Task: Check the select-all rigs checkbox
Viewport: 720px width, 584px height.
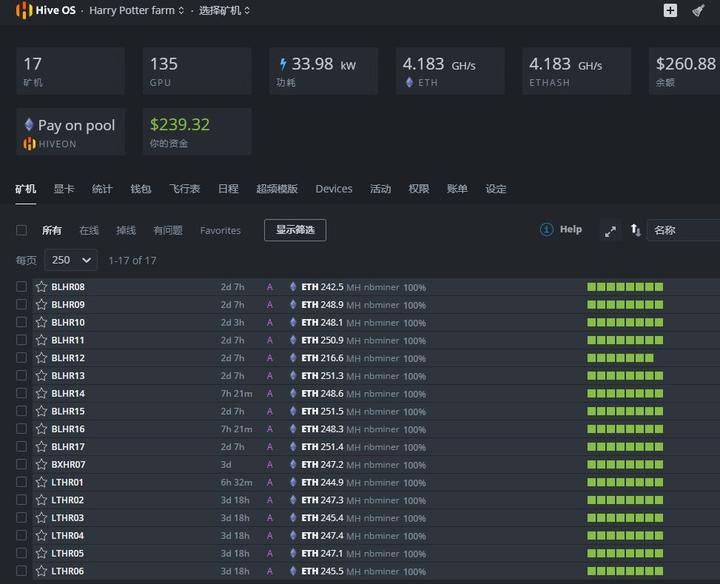Action: (21, 230)
